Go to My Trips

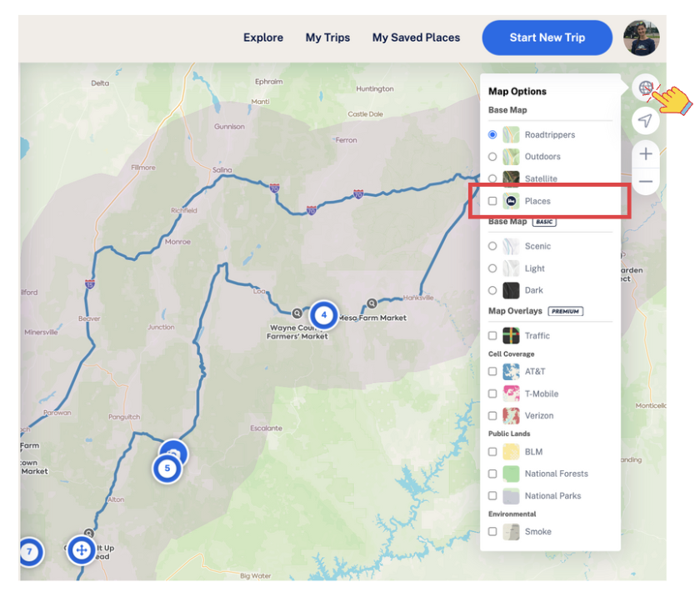(x=327, y=38)
